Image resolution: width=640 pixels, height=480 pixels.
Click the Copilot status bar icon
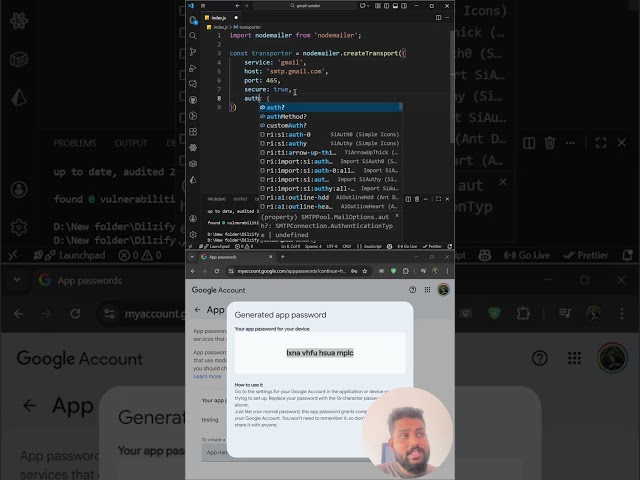[390, 247]
